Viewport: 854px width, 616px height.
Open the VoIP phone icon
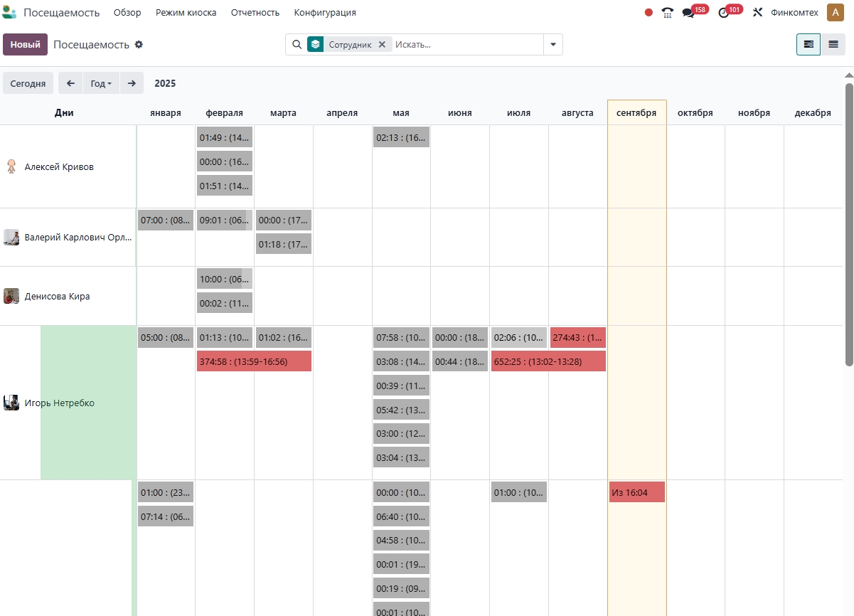(x=667, y=13)
